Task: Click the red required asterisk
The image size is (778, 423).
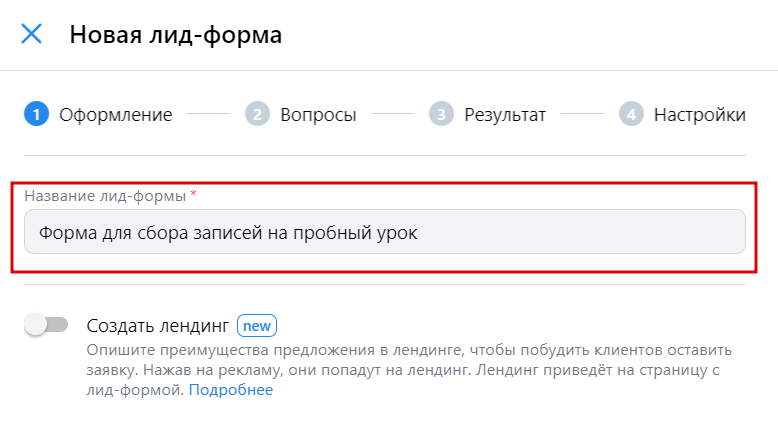Action: point(194,194)
